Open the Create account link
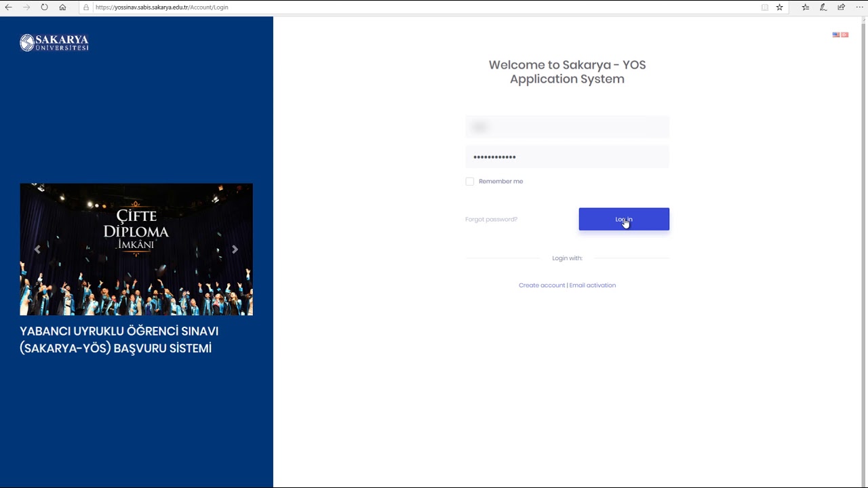 pyautogui.click(x=542, y=285)
